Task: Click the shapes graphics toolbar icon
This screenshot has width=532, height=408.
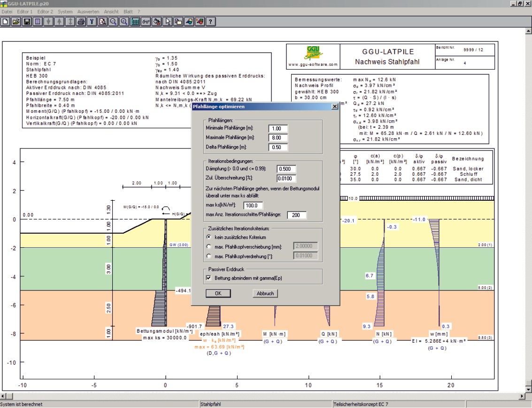Action: pos(189,22)
